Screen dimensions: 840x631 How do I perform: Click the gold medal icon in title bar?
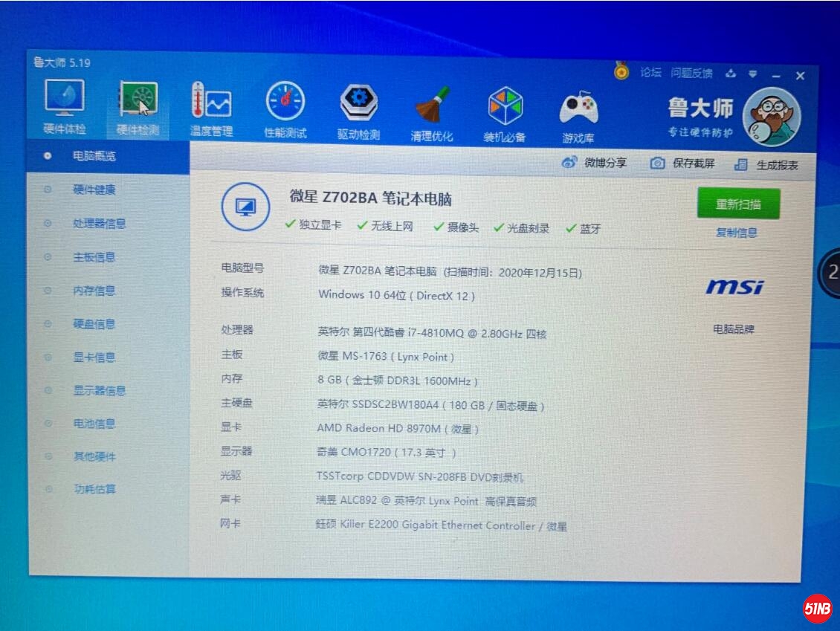[x=621, y=71]
